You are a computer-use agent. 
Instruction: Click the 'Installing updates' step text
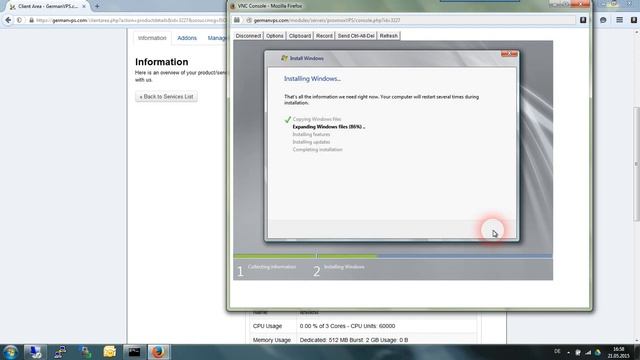pyautogui.click(x=311, y=142)
